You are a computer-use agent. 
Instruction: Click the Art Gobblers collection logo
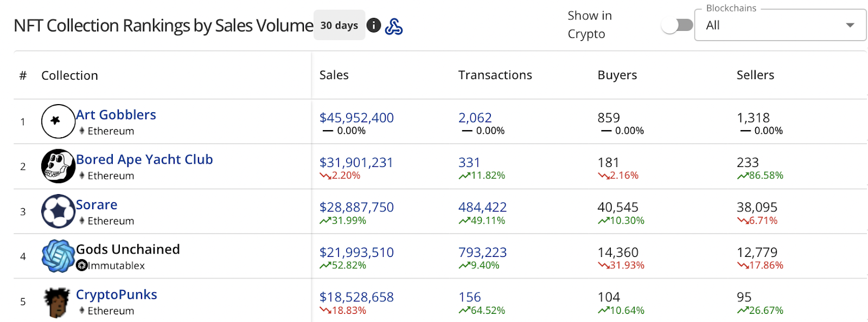coord(58,121)
